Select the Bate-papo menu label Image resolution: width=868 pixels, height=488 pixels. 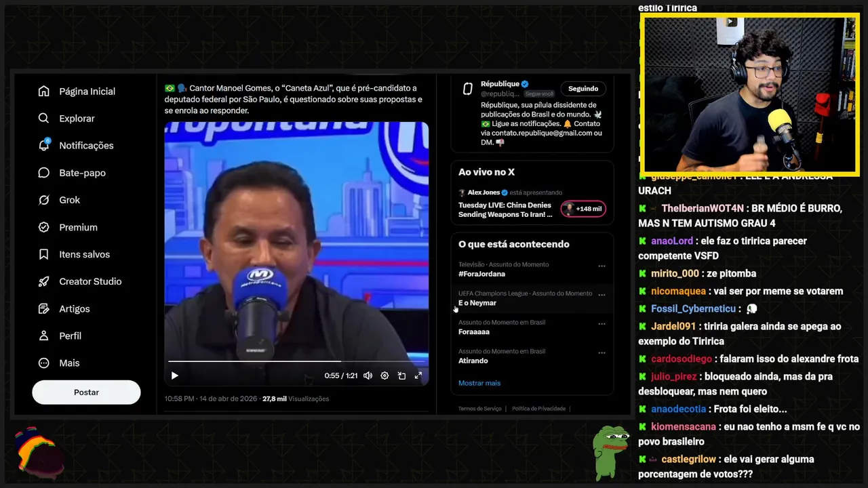tap(82, 173)
